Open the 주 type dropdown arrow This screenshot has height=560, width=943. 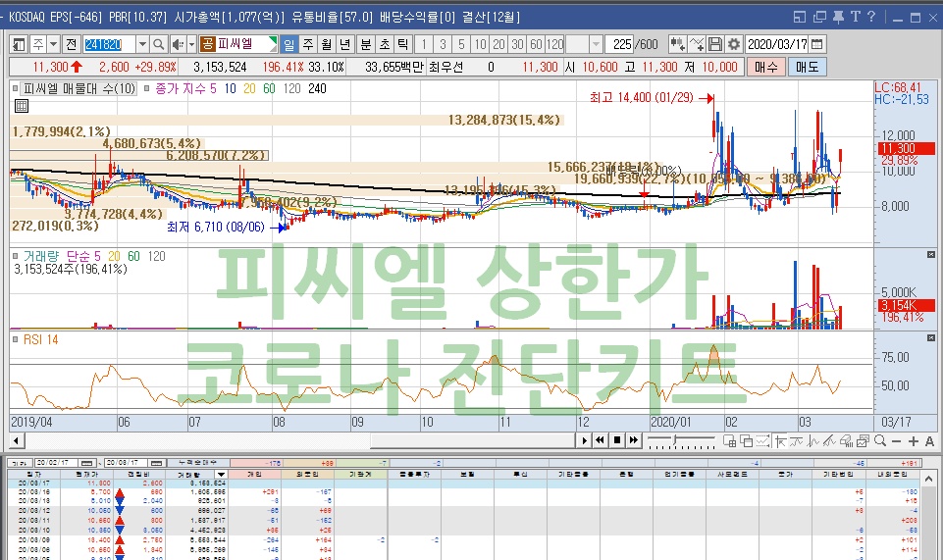(54, 44)
